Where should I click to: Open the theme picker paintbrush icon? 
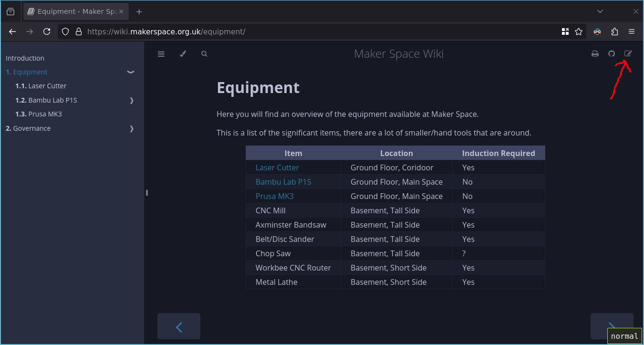click(x=183, y=54)
